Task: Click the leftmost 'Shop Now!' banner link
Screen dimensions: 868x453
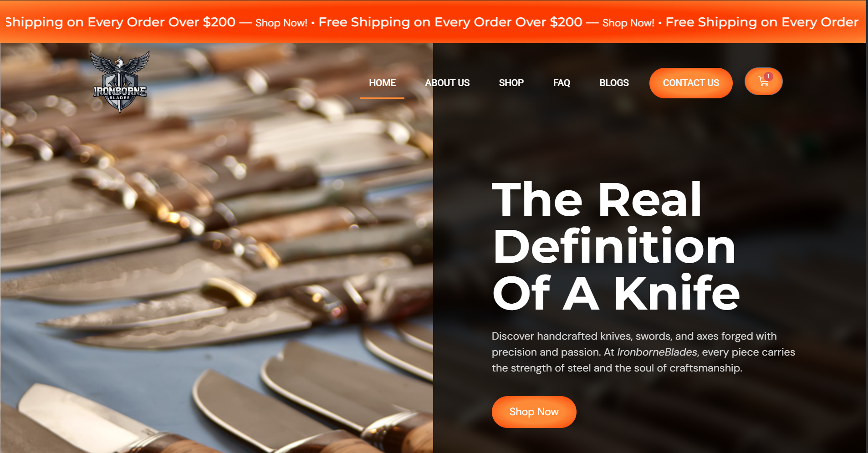Action: (281, 23)
